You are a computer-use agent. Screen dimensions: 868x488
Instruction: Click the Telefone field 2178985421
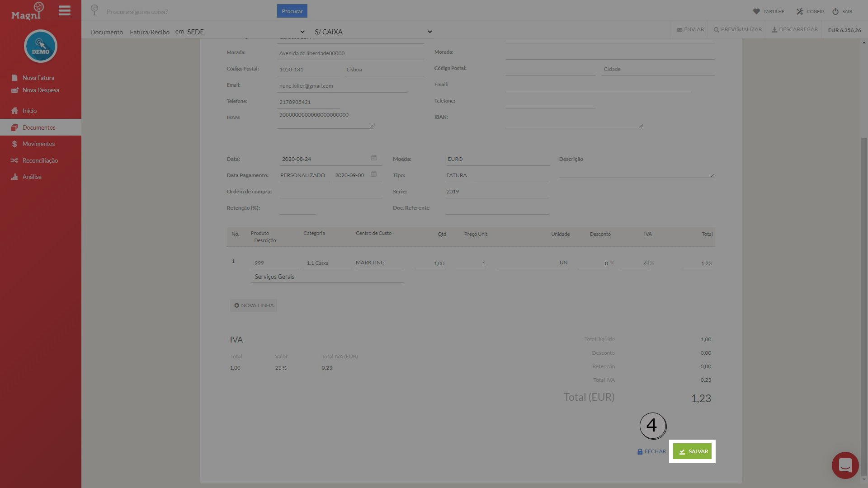click(x=308, y=102)
